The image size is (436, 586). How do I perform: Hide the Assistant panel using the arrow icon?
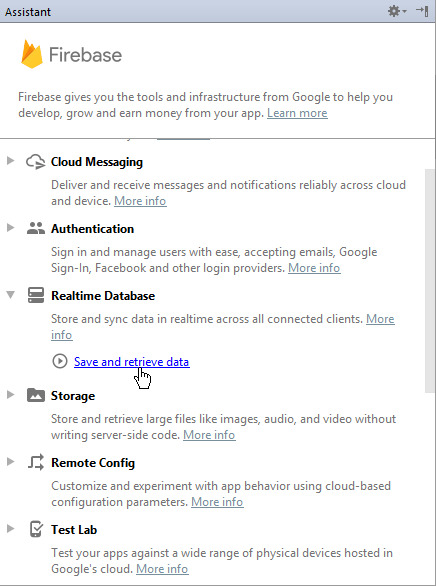pyautogui.click(x=422, y=11)
